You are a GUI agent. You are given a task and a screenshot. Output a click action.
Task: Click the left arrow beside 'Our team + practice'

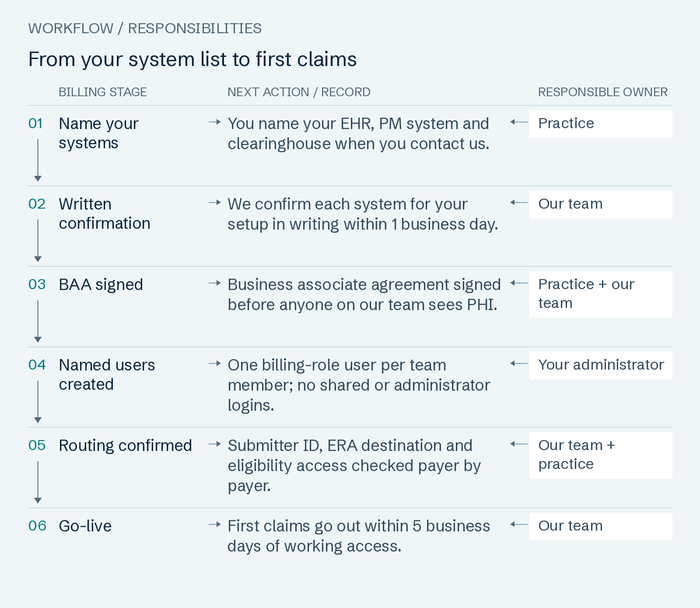pyautogui.click(x=519, y=444)
